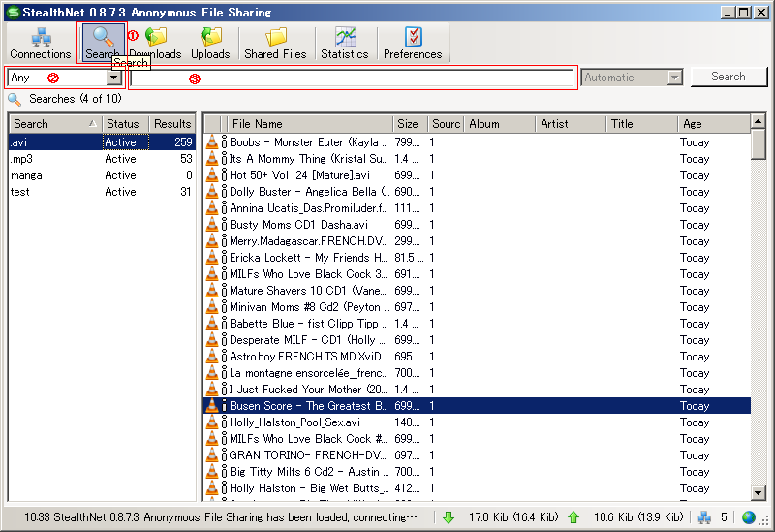This screenshot has height=532, width=775.
Task: Open the Connections view
Action: 41,43
